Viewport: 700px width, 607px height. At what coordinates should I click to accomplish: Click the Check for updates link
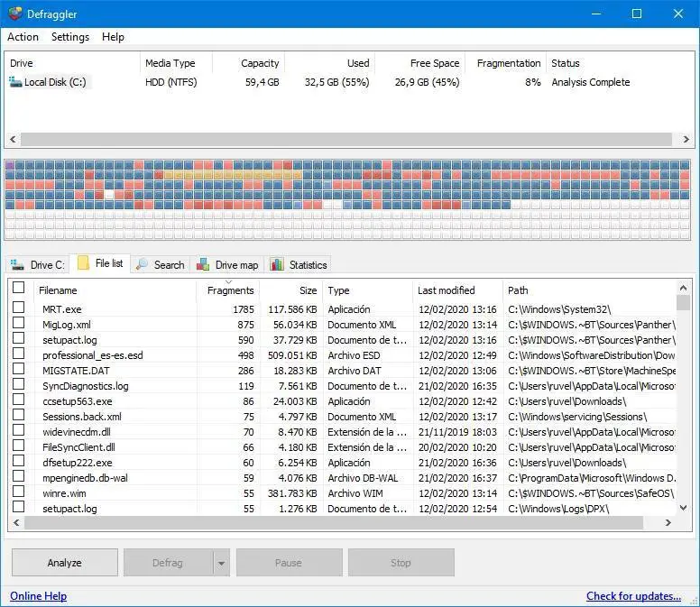point(633,596)
